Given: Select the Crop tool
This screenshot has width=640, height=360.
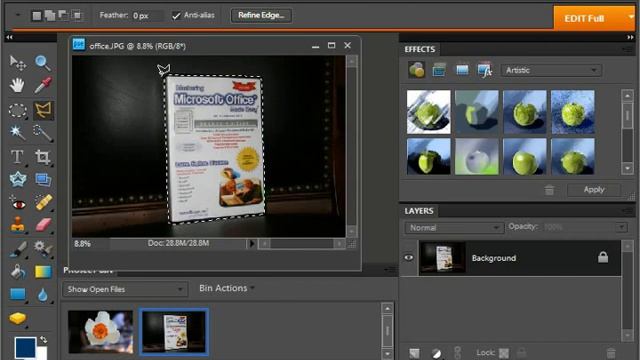Looking at the screenshot, I should point(42,157).
